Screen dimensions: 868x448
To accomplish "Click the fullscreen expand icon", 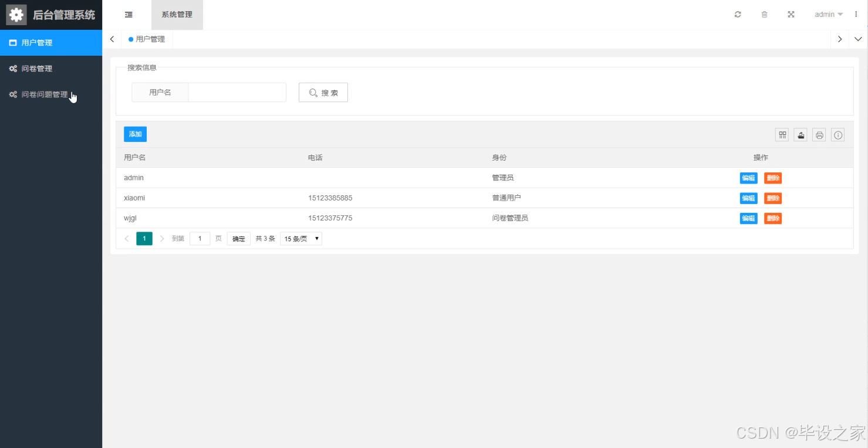I will 791,15.
